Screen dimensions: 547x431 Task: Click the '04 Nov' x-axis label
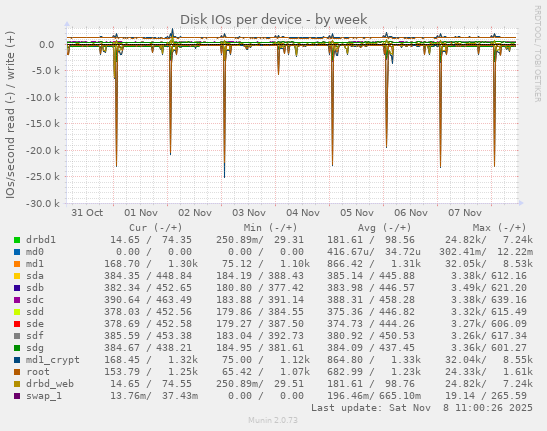[303, 213]
